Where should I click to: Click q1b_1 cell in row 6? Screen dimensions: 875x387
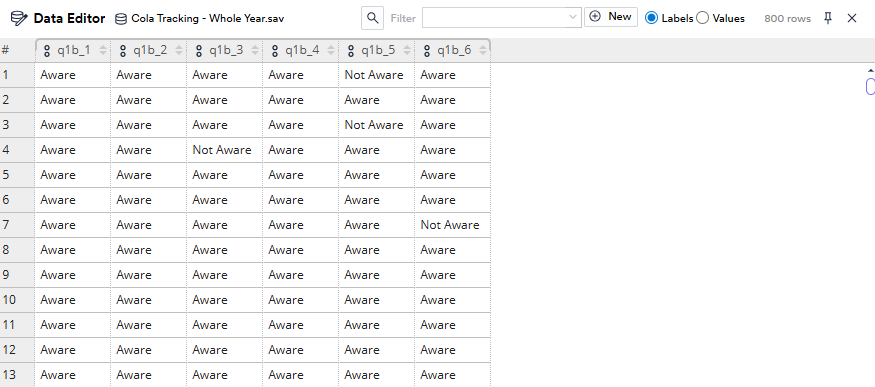point(73,200)
